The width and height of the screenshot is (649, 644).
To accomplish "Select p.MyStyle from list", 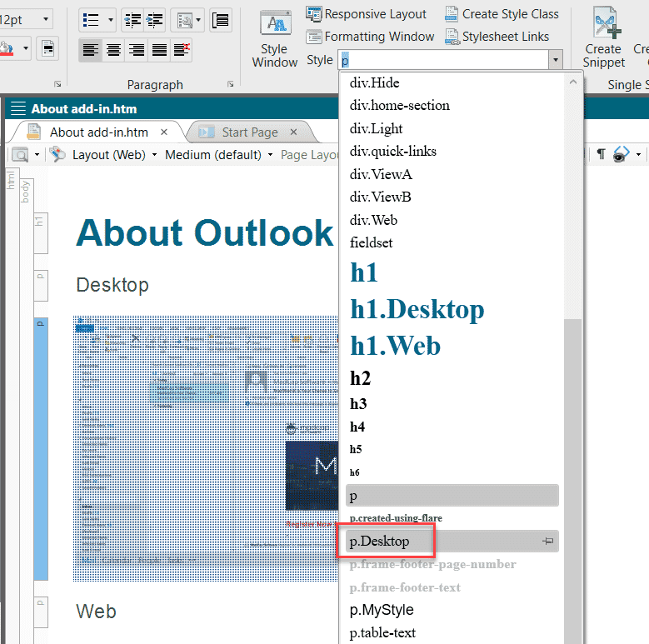I will coord(452,610).
